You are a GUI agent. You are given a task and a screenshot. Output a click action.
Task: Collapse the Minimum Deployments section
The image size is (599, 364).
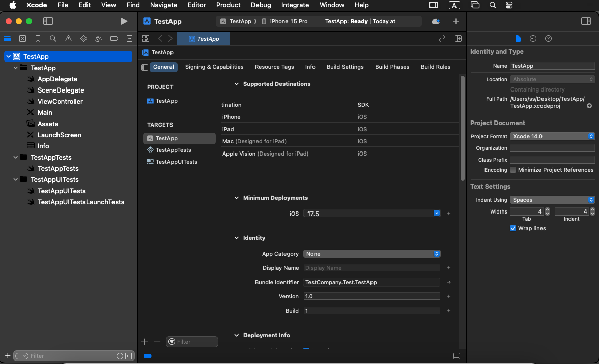tap(236, 198)
